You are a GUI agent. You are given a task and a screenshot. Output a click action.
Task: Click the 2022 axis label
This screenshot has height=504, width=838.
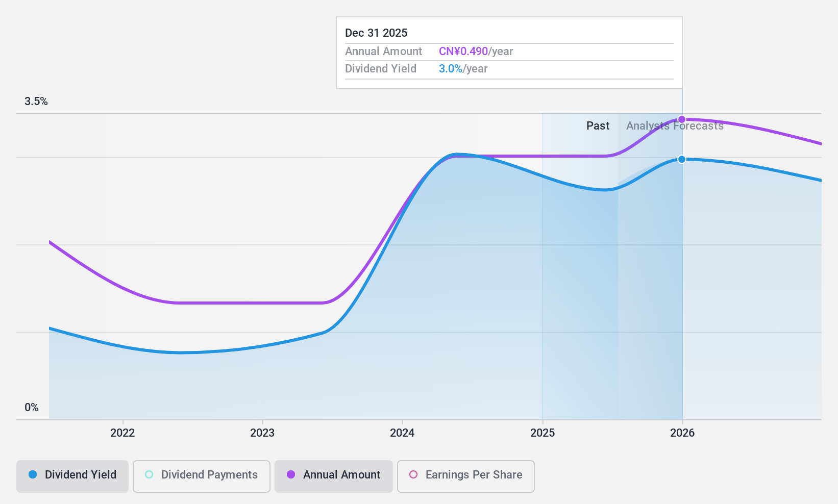click(122, 433)
